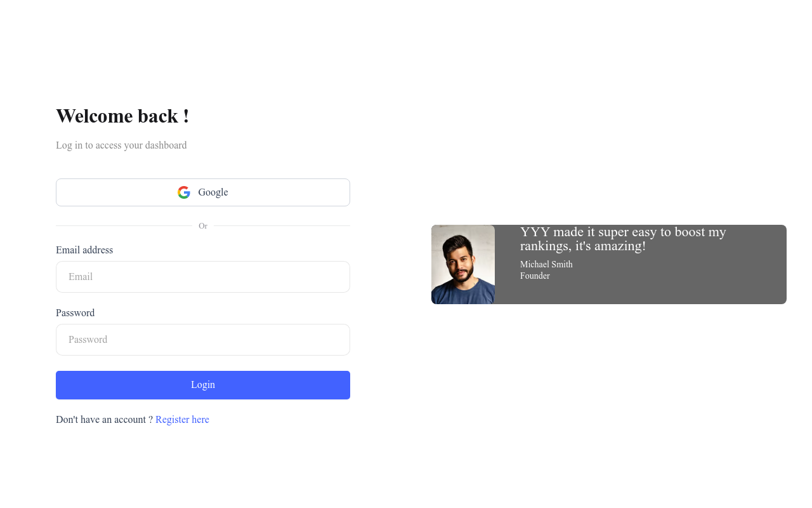Click Michael Smith's profile photo

tap(463, 264)
